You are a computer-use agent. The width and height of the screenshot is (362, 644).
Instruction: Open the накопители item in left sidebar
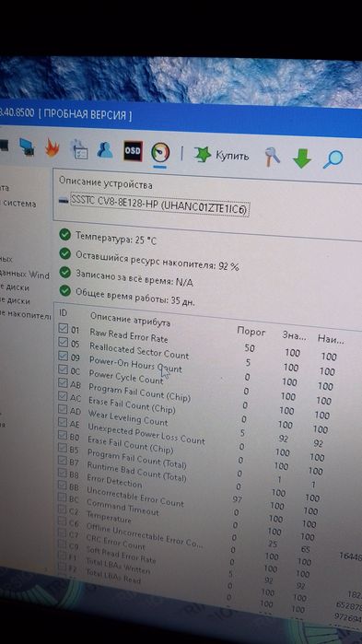(26, 315)
